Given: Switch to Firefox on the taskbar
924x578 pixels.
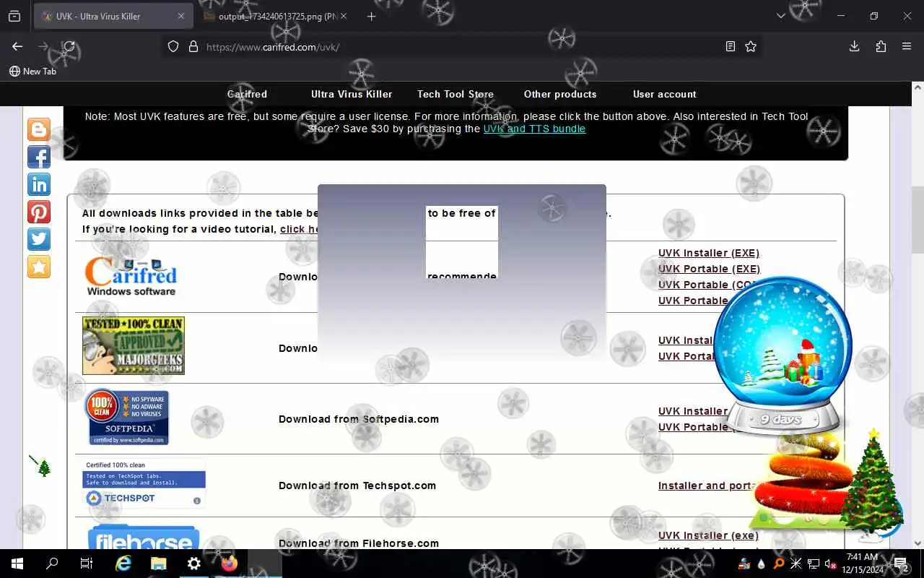Looking at the screenshot, I should (229, 564).
